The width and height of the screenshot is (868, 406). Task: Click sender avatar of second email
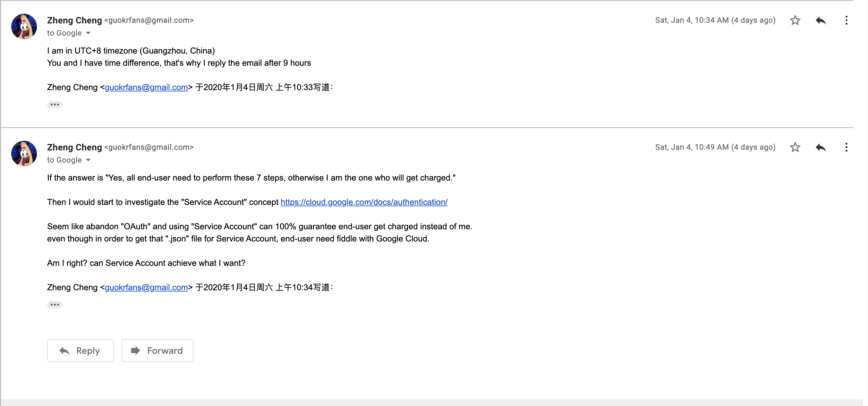24,154
